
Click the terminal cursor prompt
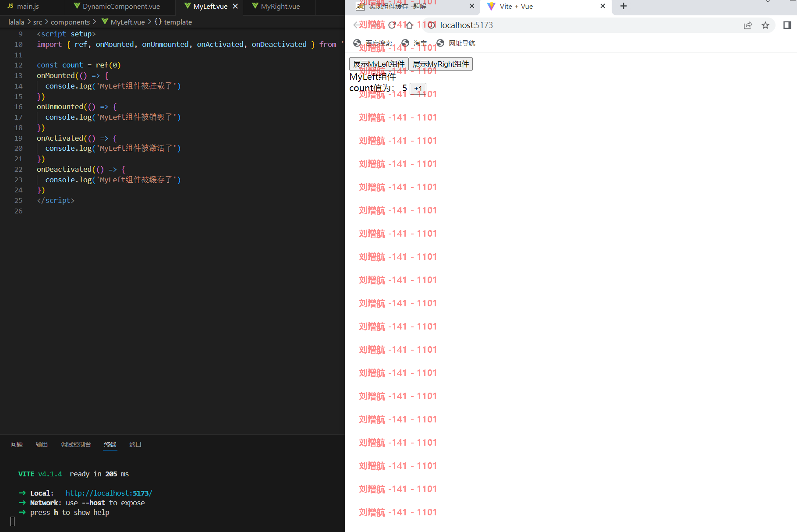pyautogui.click(x=12, y=521)
